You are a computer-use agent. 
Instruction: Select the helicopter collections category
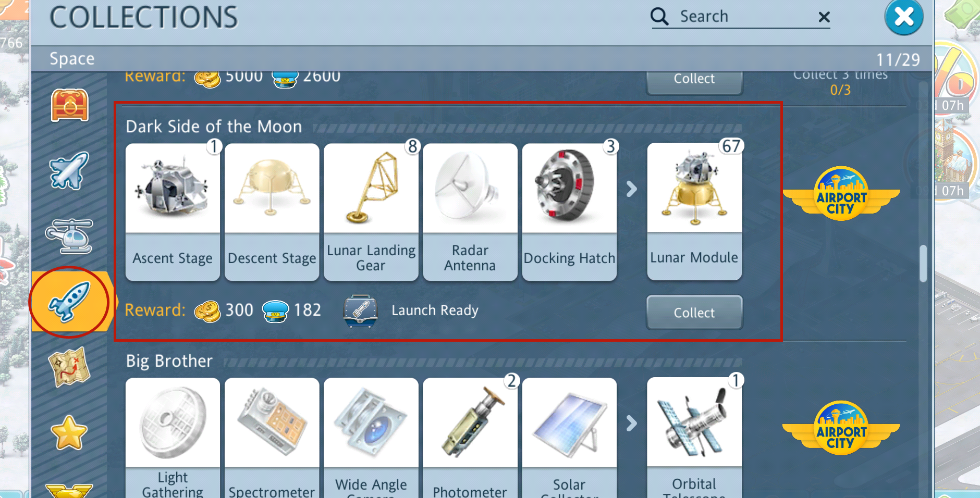point(69,236)
